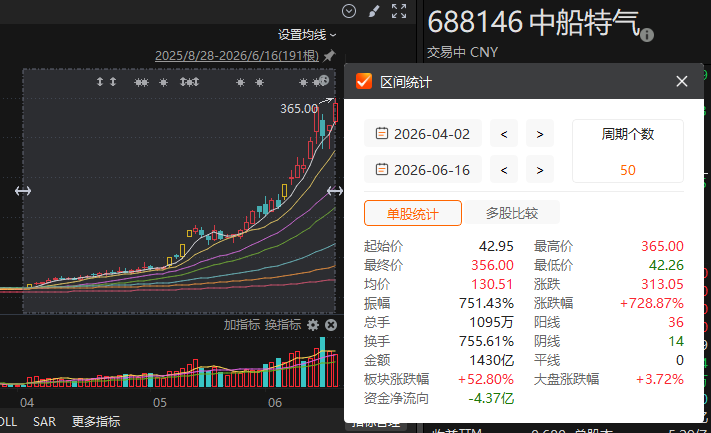Click the 阳线 count 36
The height and width of the screenshot is (433, 711).
[676, 322]
